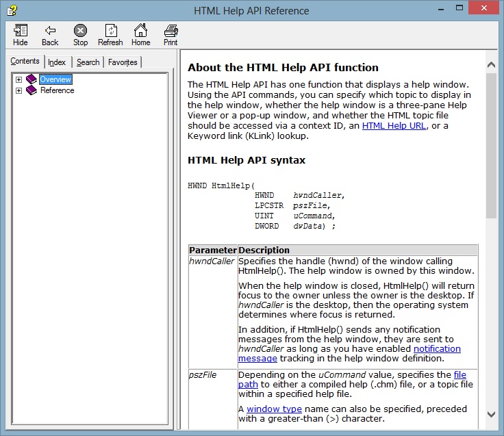Switch to the Favorites tab
Viewport: 504px width, 436px height.
point(123,62)
